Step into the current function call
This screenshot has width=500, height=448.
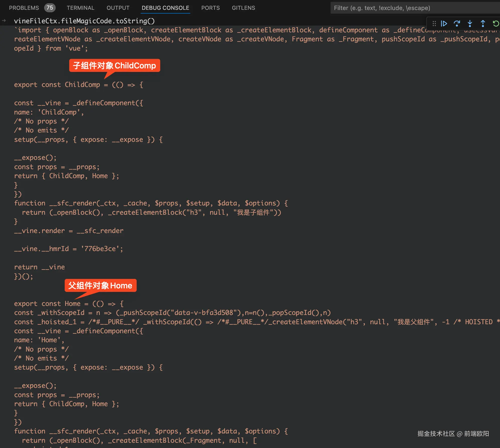(470, 23)
